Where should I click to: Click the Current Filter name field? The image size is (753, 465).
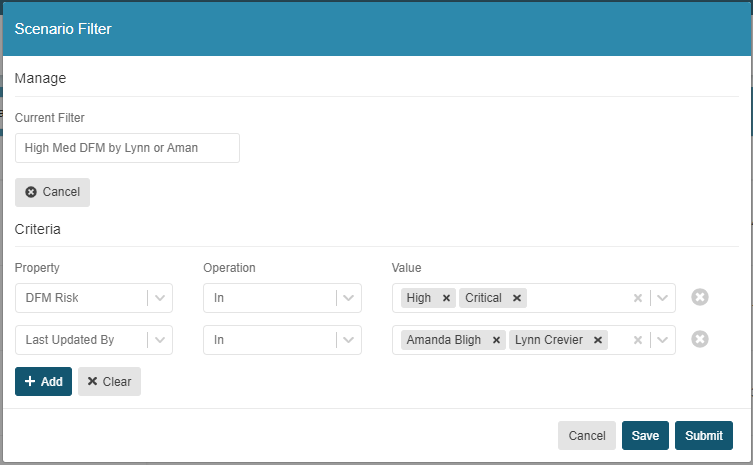[x=127, y=148]
